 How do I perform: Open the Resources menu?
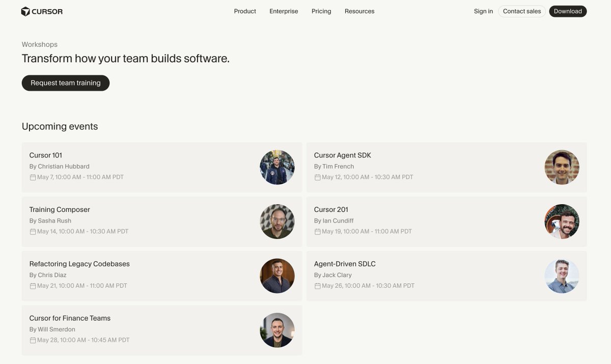pos(359,11)
